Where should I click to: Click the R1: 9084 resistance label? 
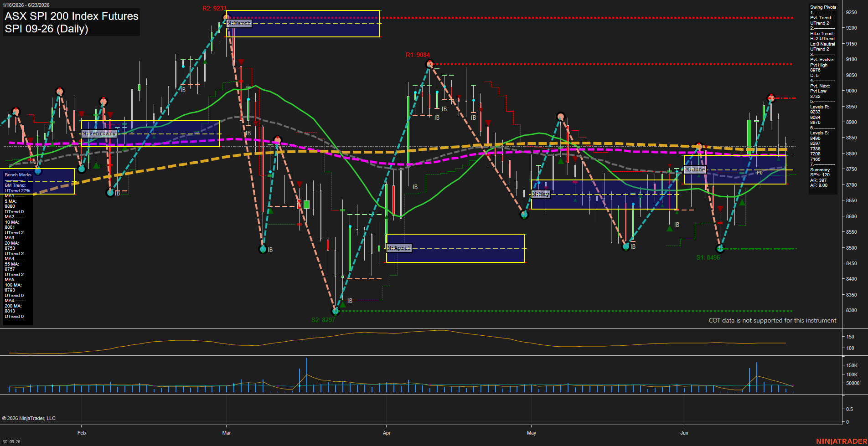click(x=418, y=55)
